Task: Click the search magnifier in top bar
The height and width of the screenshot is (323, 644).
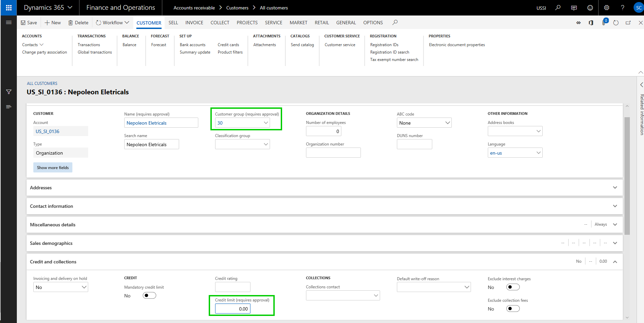Action: [558, 8]
